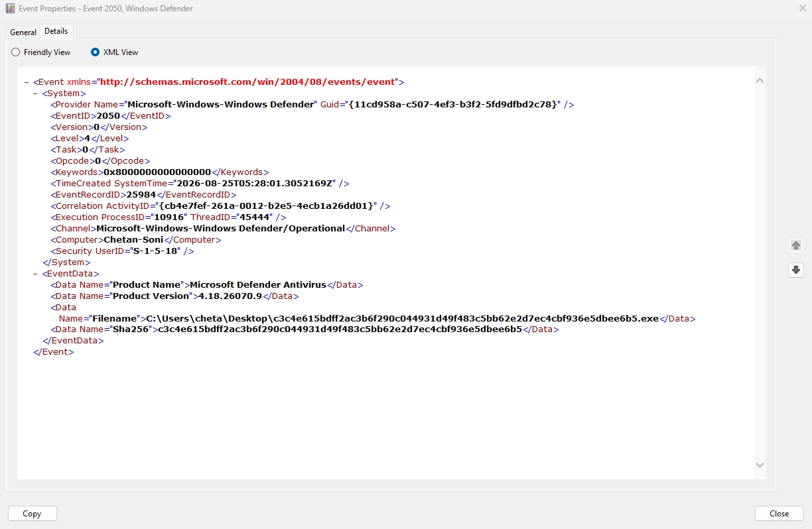Click the Product Version 4.18.26070.9
Image resolution: width=812 pixels, height=529 pixels.
(x=231, y=296)
